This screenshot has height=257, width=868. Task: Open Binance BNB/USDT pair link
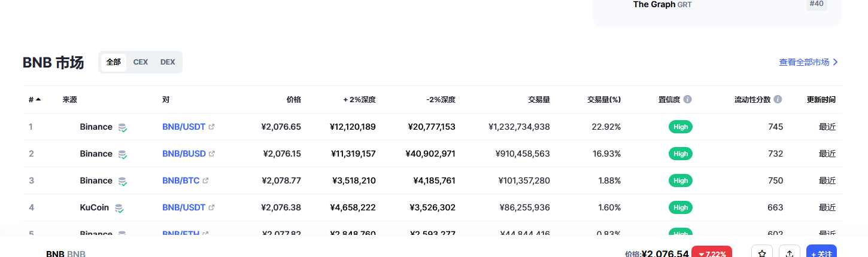(184, 127)
